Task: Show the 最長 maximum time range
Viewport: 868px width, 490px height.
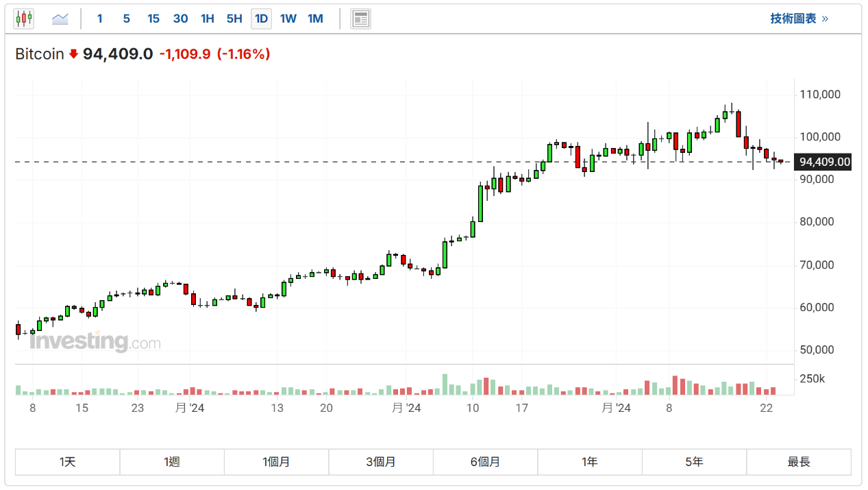Action: pyautogui.click(x=799, y=462)
